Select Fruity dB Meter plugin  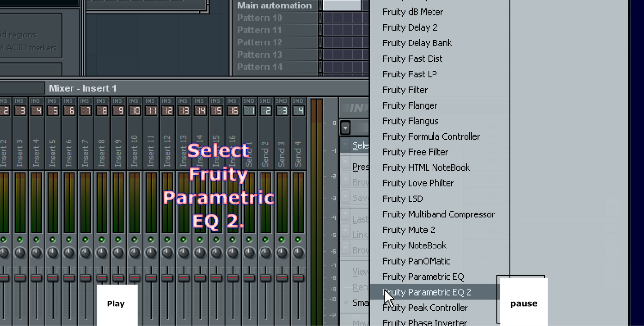(413, 12)
